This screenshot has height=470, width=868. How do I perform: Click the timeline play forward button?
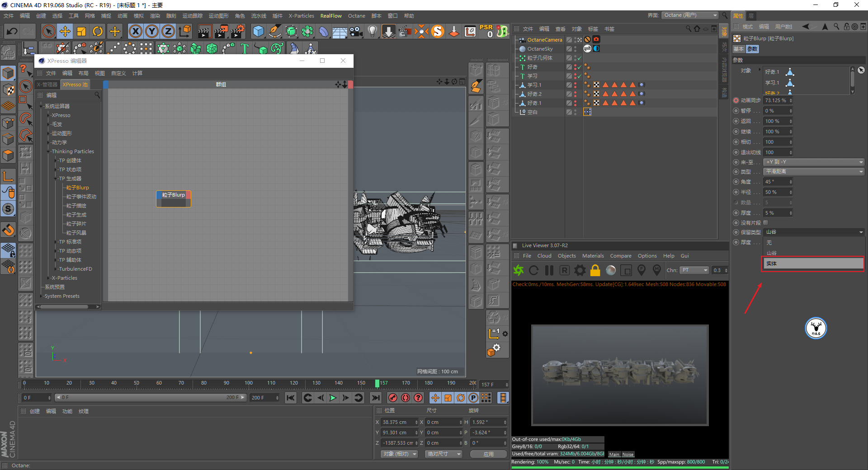pyautogui.click(x=333, y=398)
